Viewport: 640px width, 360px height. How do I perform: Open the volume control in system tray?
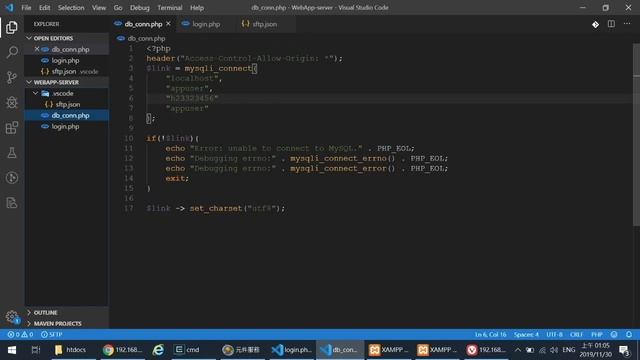tap(554, 350)
